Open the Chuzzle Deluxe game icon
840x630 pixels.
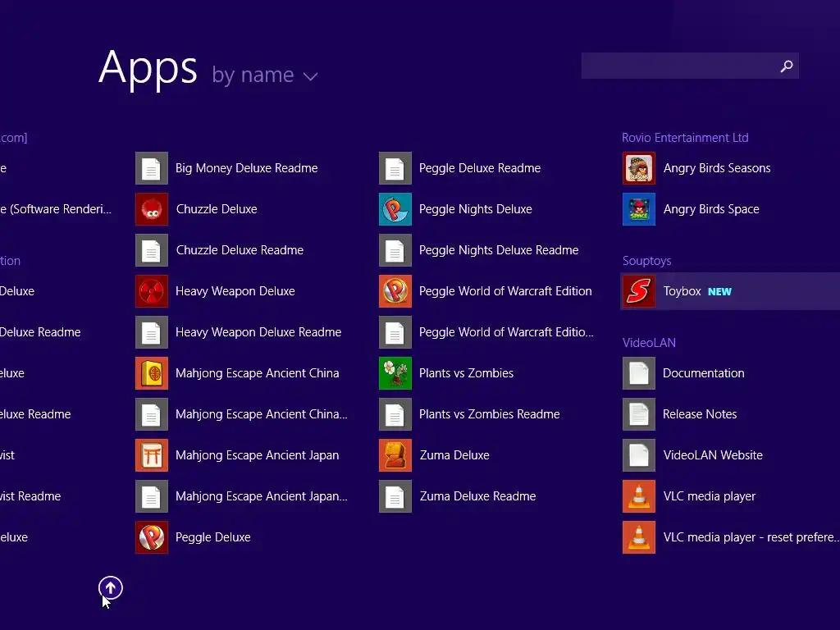point(152,209)
